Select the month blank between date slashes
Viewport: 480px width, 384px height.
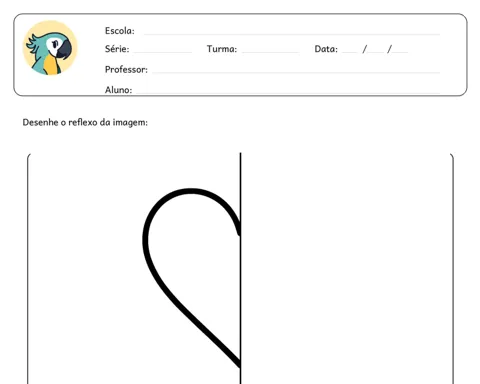pos(376,52)
